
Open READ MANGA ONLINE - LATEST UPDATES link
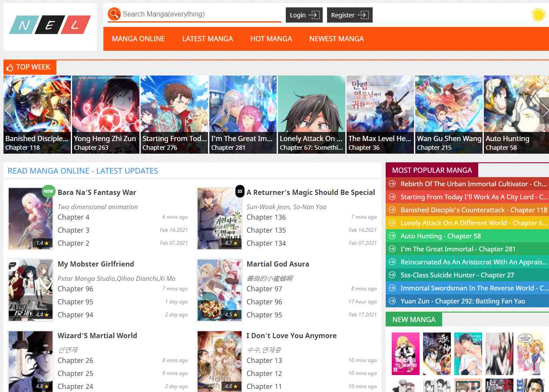coord(83,171)
